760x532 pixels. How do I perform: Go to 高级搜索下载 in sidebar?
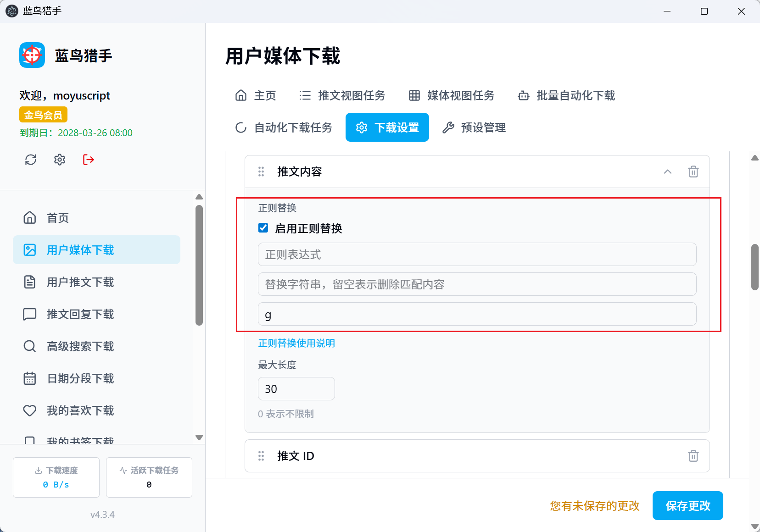[x=80, y=346]
